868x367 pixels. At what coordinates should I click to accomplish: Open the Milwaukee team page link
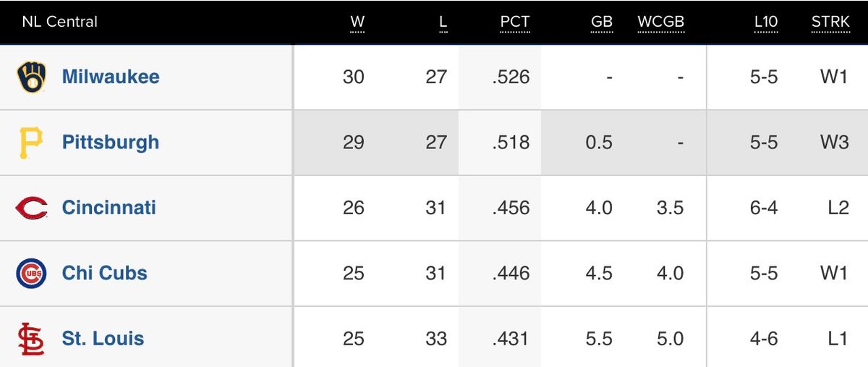(111, 77)
